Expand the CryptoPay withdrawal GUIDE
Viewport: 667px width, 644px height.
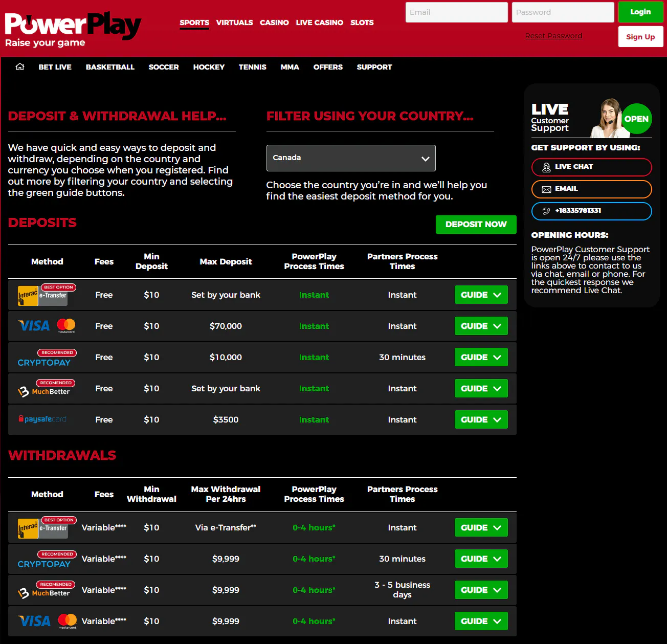pyautogui.click(x=481, y=559)
